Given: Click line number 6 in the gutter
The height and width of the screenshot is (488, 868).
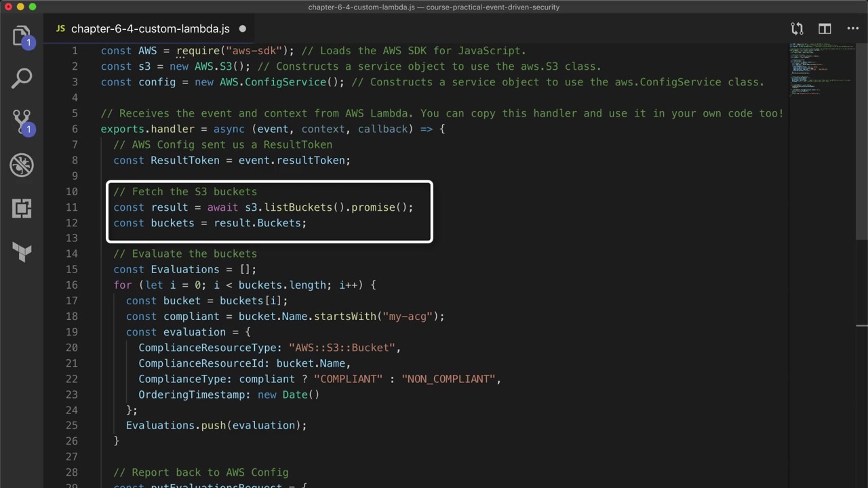Looking at the screenshot, I should [x=75, y=129].
